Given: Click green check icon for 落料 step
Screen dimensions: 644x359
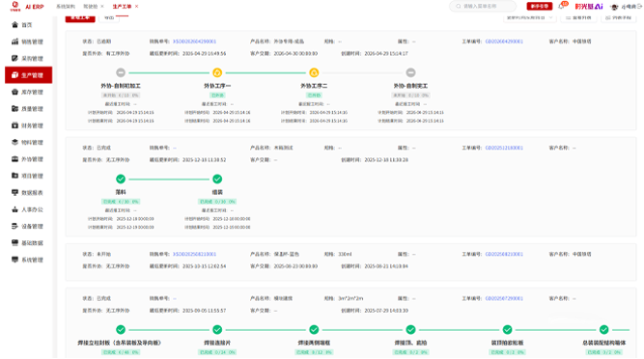Looking at the screenshot, I should (121, 179).
